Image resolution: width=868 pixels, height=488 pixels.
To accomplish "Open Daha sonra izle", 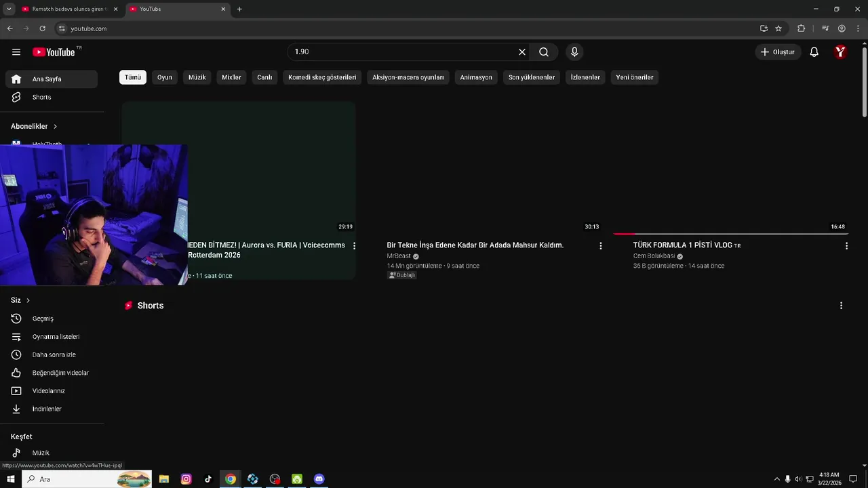I will tap(52, 355).
